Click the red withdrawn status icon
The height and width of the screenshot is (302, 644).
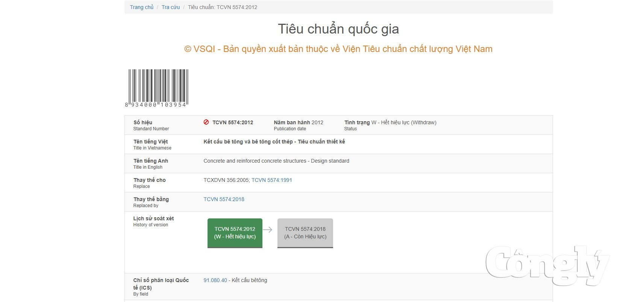click(206, 122)
